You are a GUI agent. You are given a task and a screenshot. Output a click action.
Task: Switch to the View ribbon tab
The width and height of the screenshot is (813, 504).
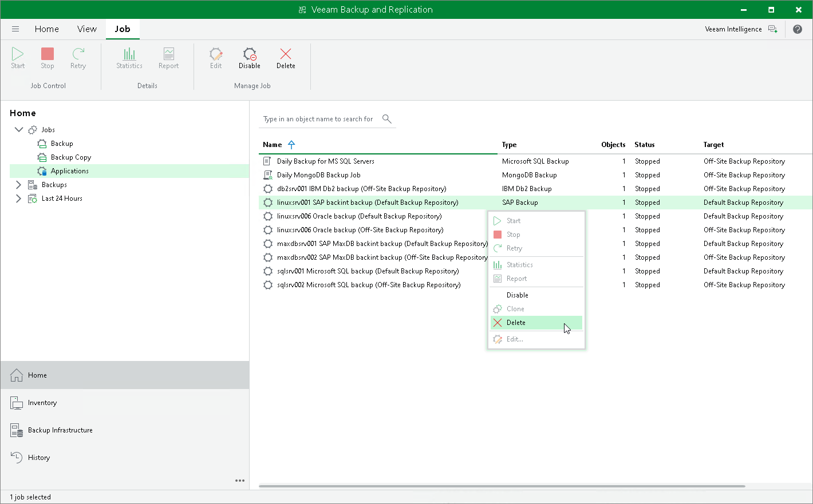[87, 29]
